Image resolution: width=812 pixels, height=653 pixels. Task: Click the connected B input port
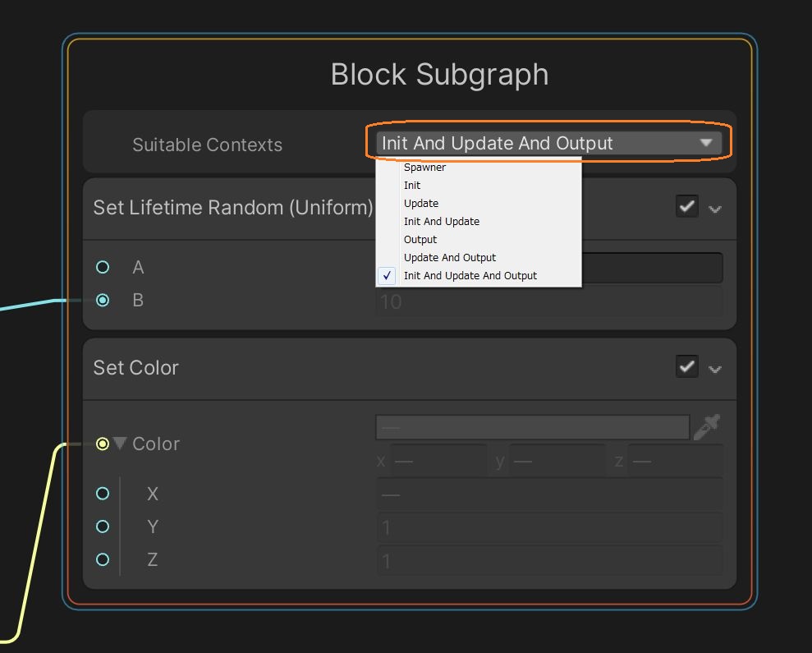pos(103,300)
